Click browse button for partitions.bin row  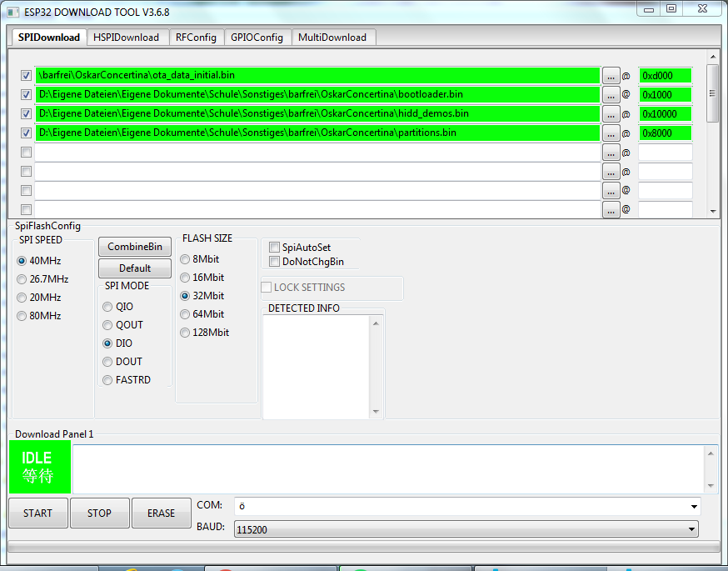click(x=611, y=133)
